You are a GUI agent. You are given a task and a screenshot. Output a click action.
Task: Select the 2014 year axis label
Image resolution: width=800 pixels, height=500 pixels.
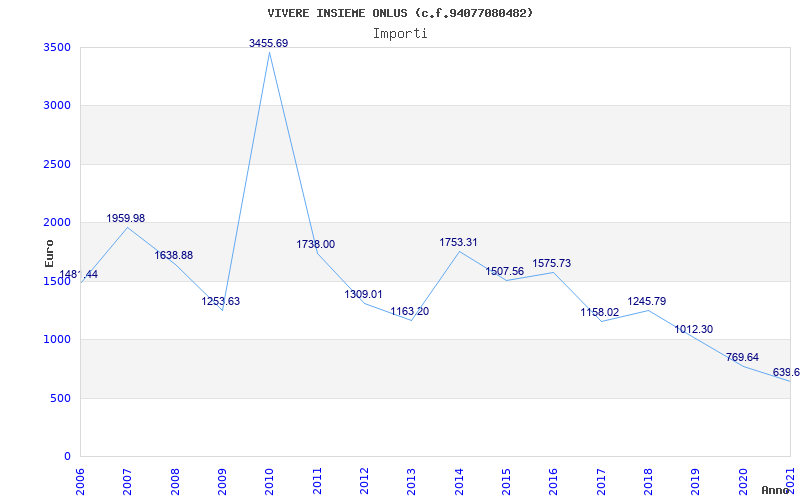click(460, 482)
